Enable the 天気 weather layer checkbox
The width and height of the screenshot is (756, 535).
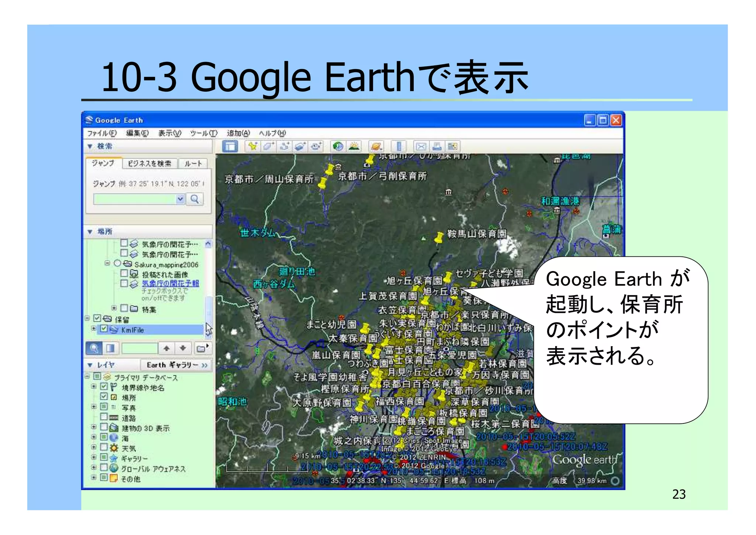(x=104, y=447)
